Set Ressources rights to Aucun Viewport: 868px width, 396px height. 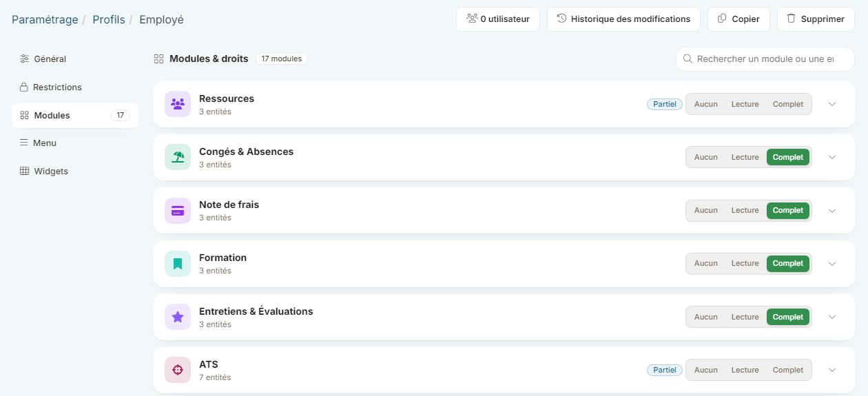[705, 104]
